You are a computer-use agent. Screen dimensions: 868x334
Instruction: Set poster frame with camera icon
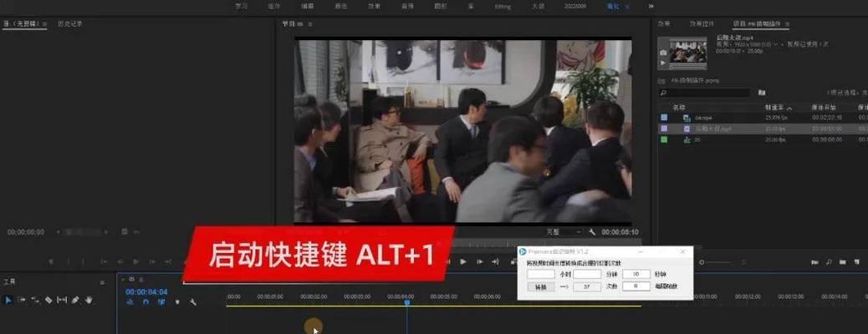662,53
